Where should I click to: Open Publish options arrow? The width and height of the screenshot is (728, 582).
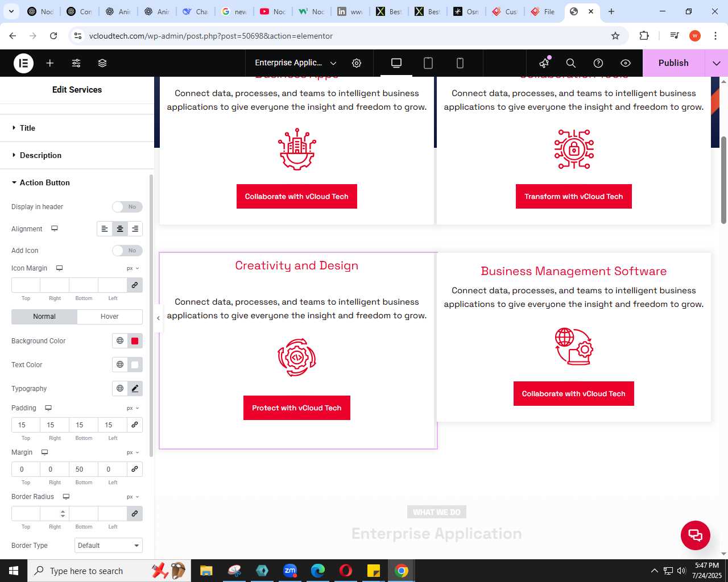click(x=716, y=63)
